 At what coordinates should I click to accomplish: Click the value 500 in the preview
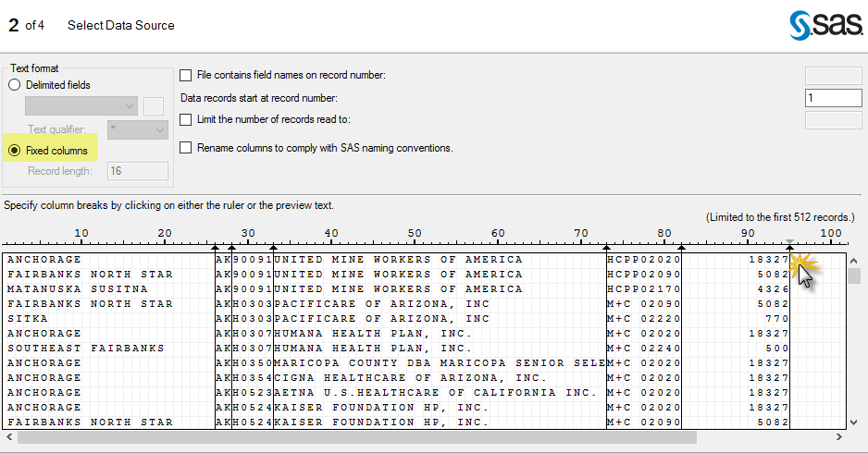[777, 349]
